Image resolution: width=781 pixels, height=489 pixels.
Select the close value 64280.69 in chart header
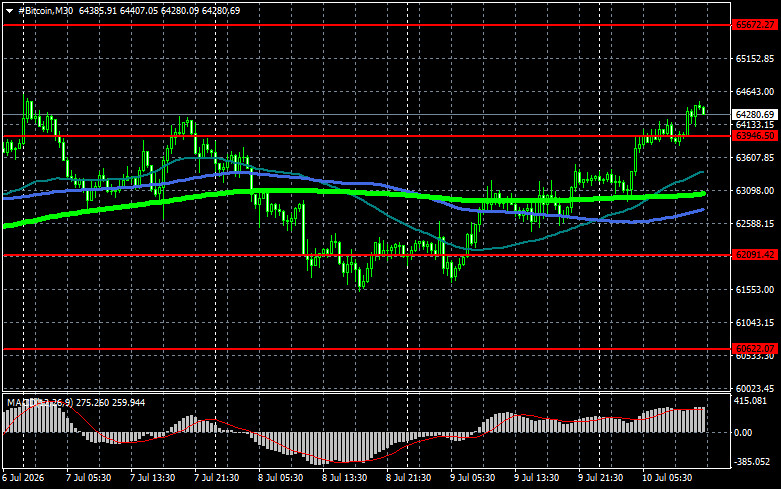pos(221,10)
